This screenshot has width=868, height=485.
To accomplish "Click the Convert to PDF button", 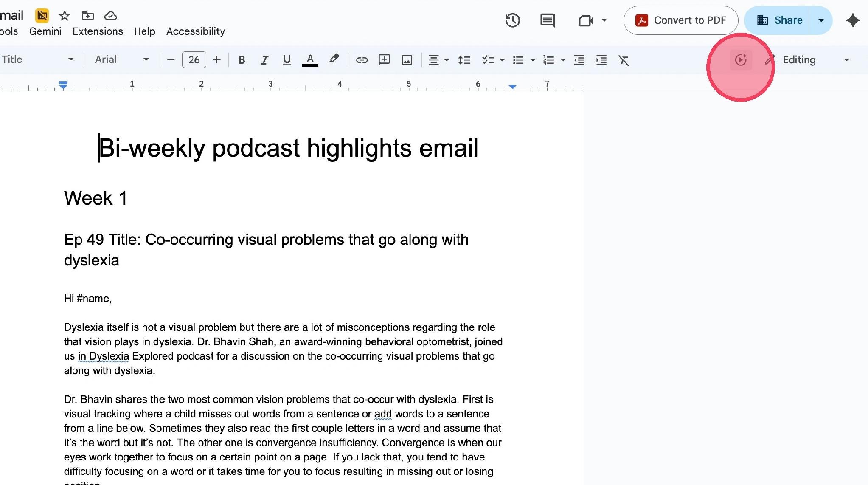I will tap(681, 20).
